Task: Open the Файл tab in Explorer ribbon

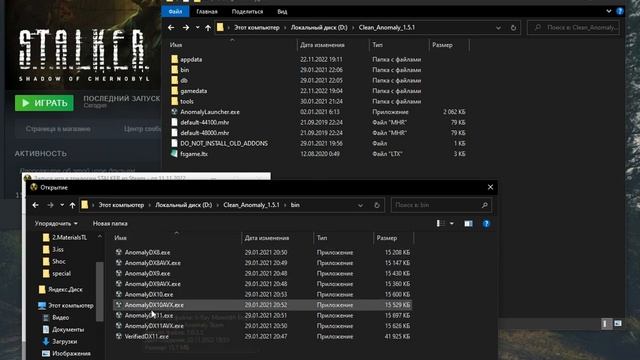Action: (175, 11)
